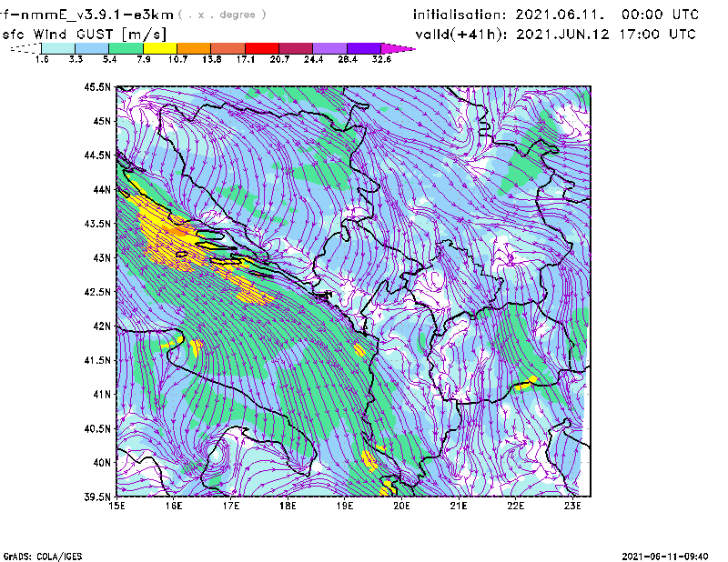
Task: Click the 17:00 UTC valid time
Action: pyautogui.click(x=657, y=35)
